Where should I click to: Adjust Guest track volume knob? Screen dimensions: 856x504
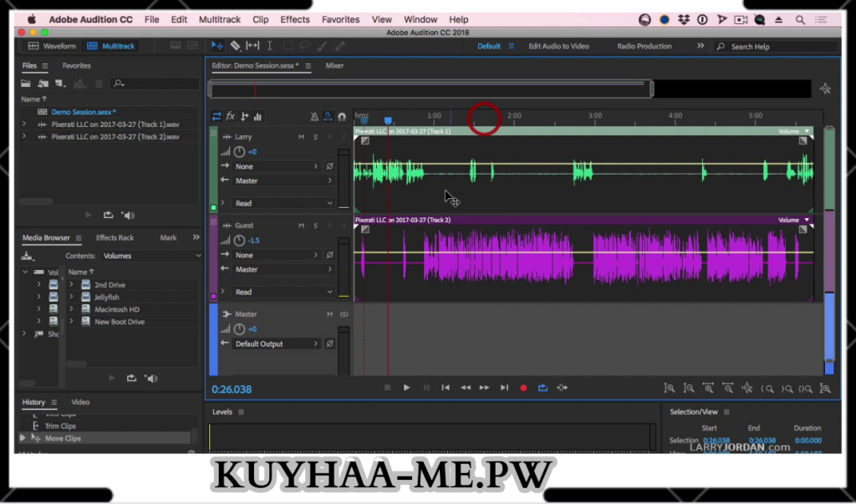239,240
